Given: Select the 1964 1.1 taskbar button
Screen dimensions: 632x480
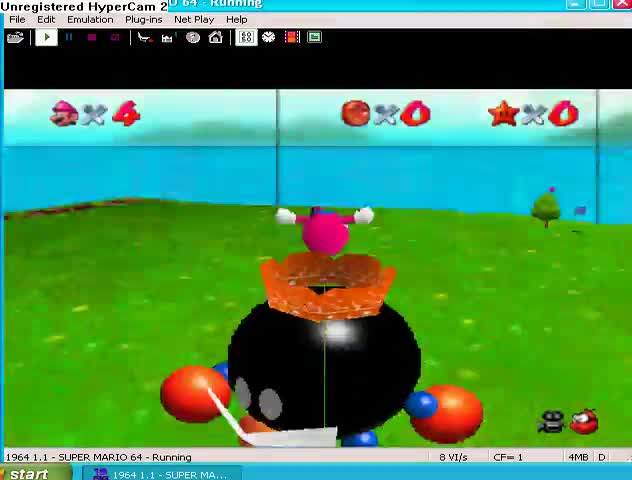Looking at the screenshot, I should pos(162,474).
